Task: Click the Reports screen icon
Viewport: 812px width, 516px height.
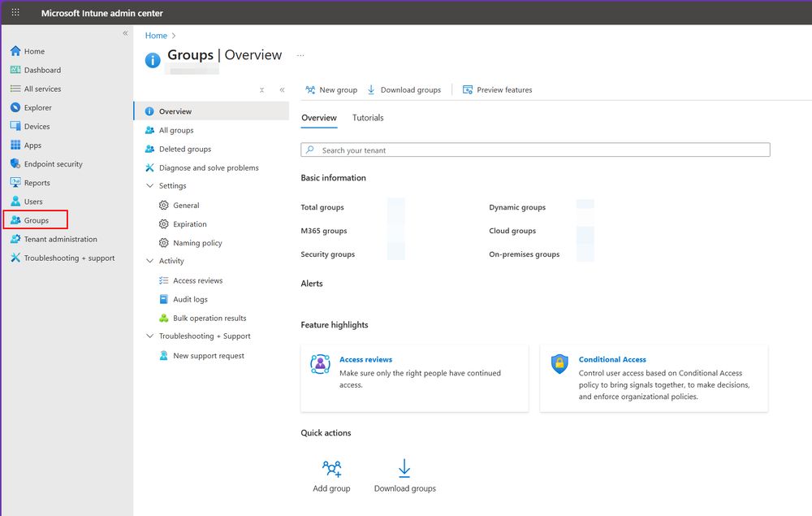Action: 15,182
